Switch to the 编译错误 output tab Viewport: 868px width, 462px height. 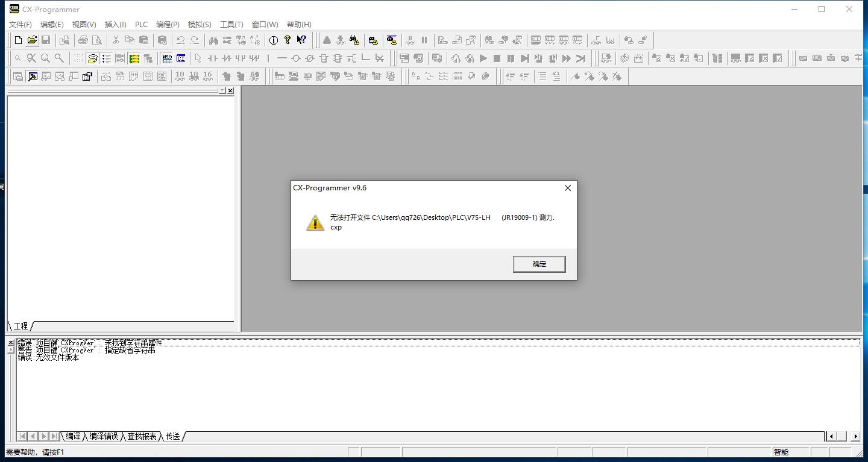click(x=104, y=436)
